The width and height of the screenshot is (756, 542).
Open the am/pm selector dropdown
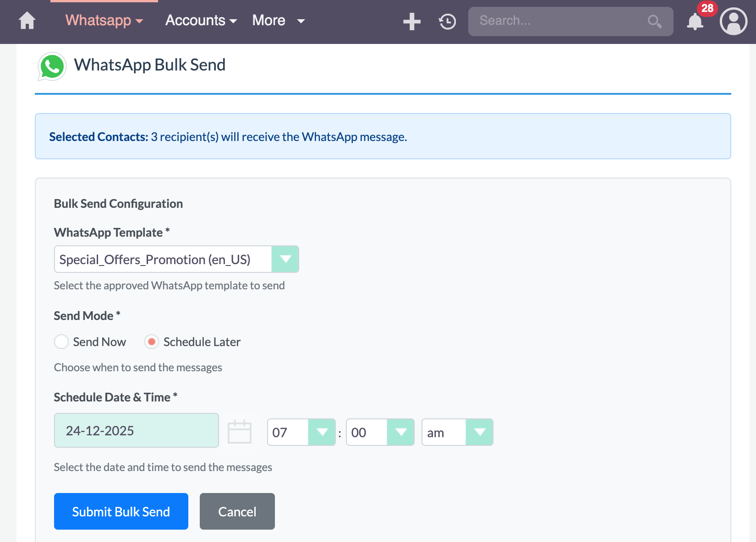[479, 432]
